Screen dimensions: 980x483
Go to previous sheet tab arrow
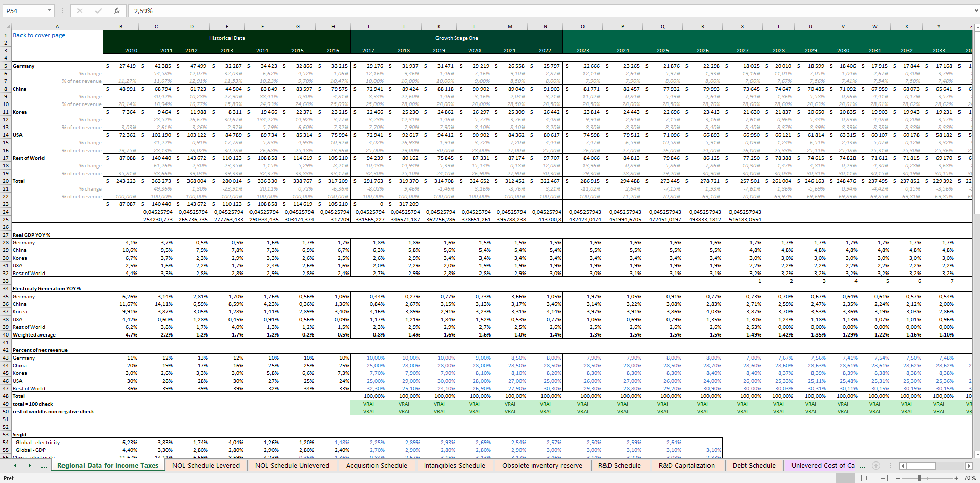tap(15, 466)
